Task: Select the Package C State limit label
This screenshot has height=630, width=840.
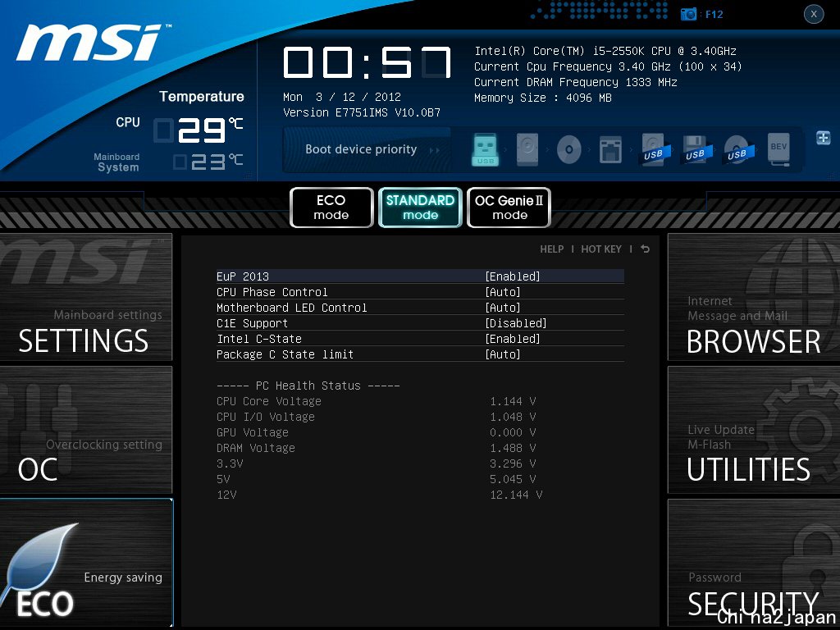Action: 285,354
